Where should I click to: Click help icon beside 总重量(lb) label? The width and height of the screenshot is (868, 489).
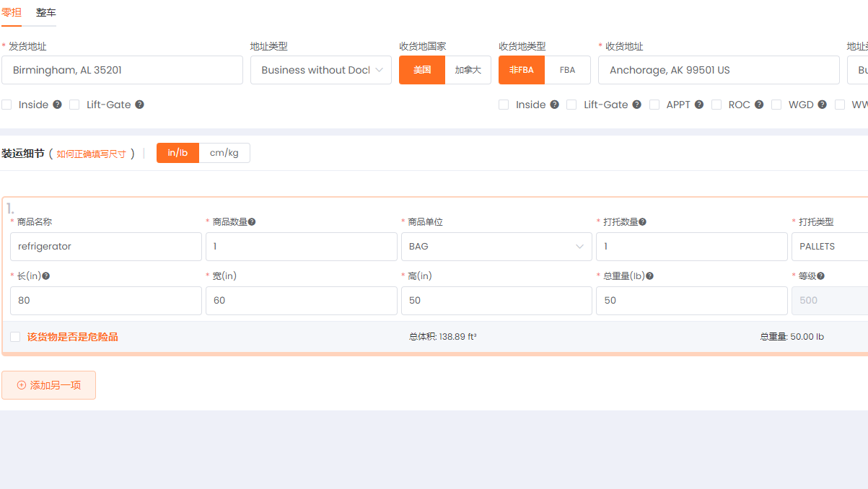[x=649, y=276]
